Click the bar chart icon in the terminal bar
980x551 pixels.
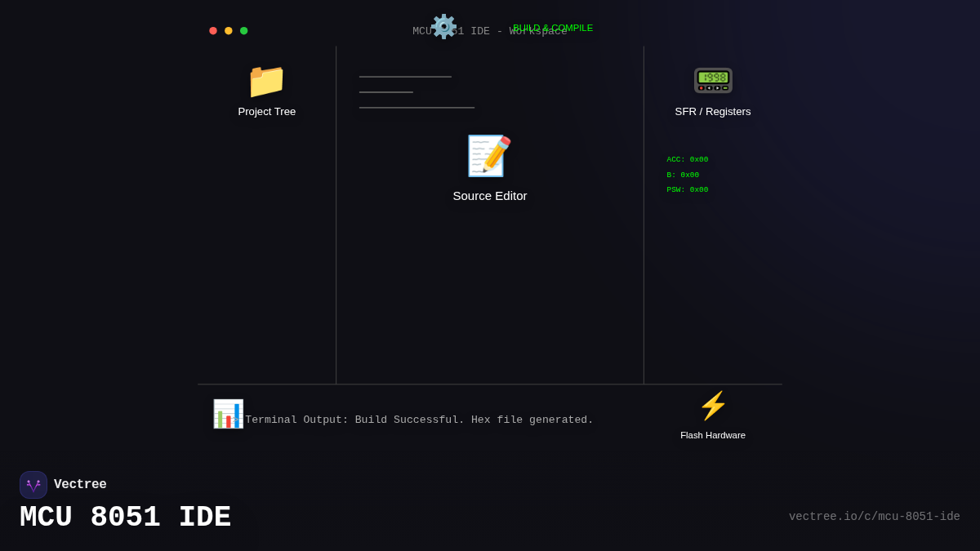coord(228,414)
